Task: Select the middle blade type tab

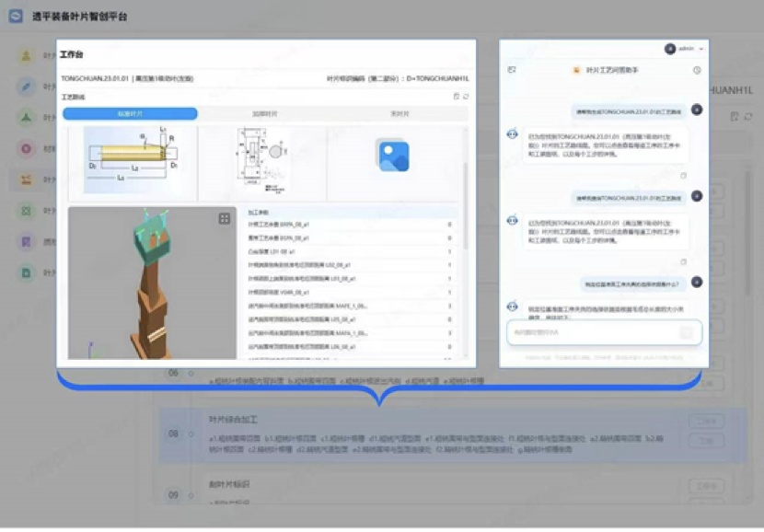Action: 265,114
